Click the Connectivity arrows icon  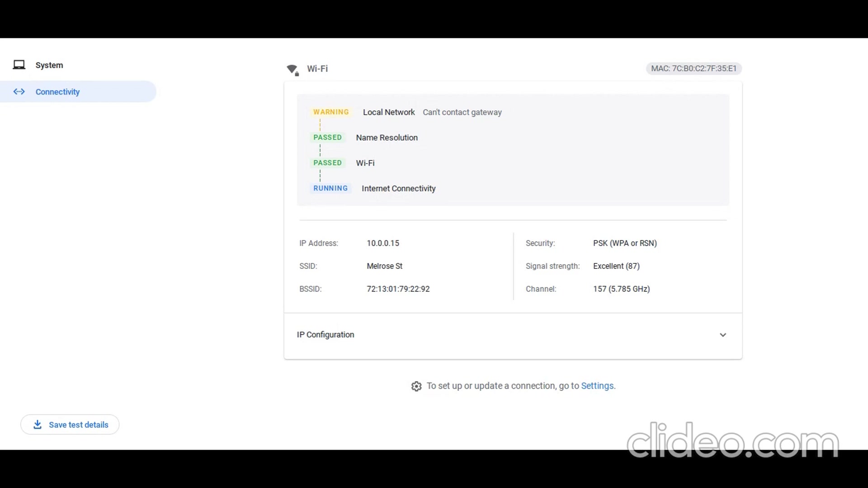coord(19,92)
